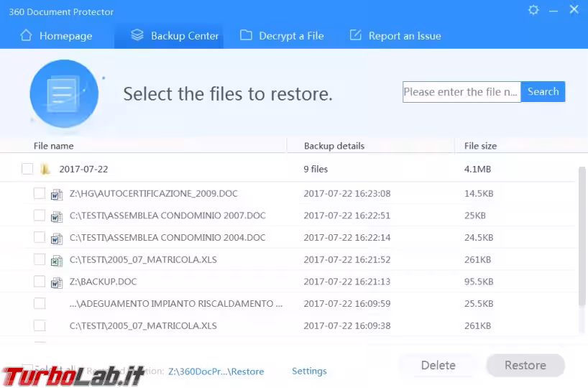Click the 4.1MB folder size

tap(478, 169)
